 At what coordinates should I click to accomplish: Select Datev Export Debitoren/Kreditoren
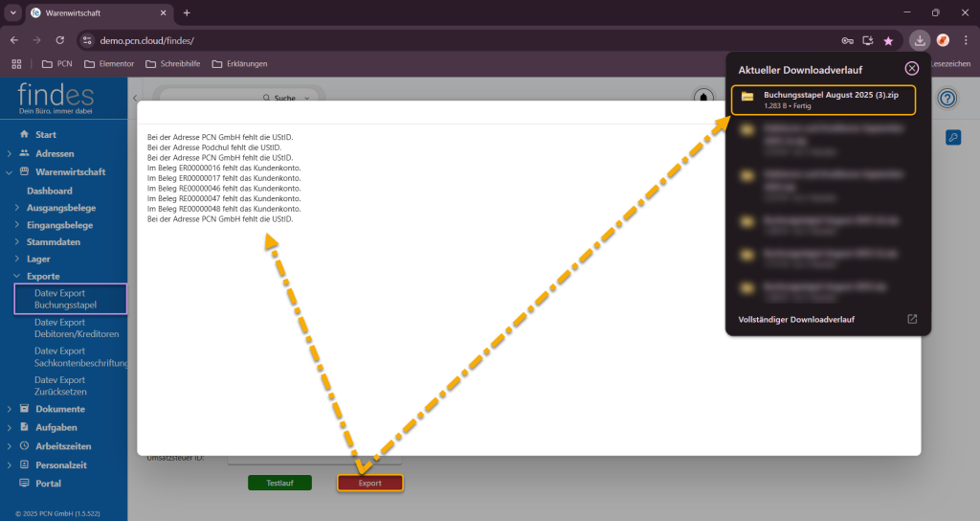(76, 328)
